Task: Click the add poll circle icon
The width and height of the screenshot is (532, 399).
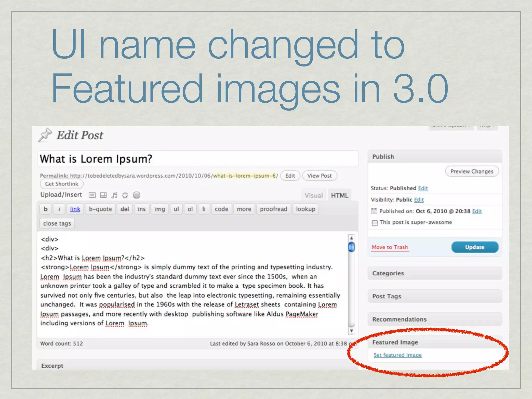Action: pyautogui.click(x=137, y=195)
